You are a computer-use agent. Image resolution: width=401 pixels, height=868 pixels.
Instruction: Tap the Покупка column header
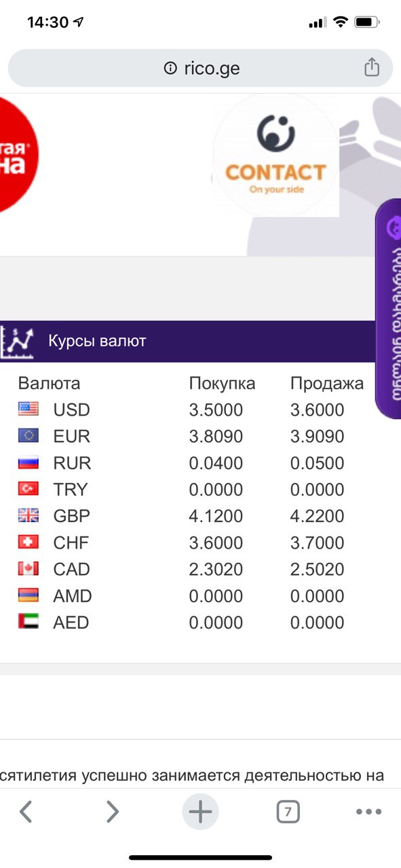click(x=222, y=383)
